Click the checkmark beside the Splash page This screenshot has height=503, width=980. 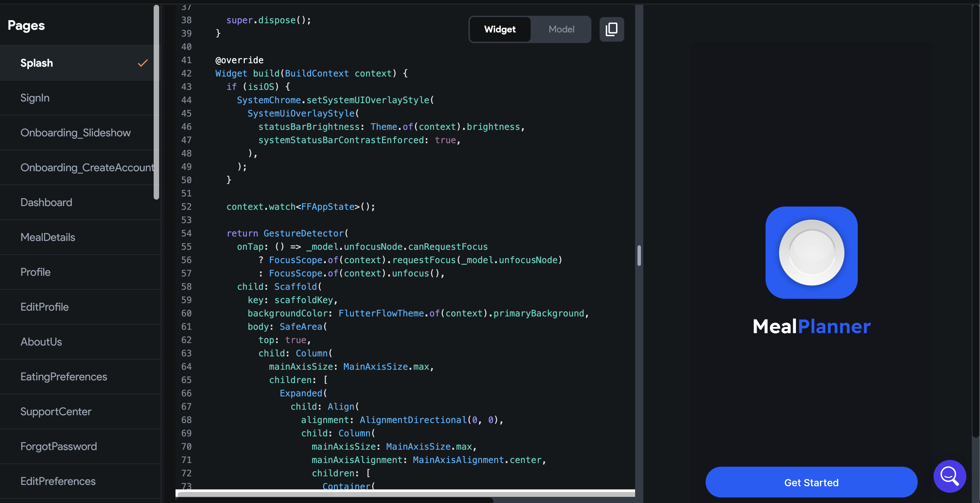click(143, 63)
